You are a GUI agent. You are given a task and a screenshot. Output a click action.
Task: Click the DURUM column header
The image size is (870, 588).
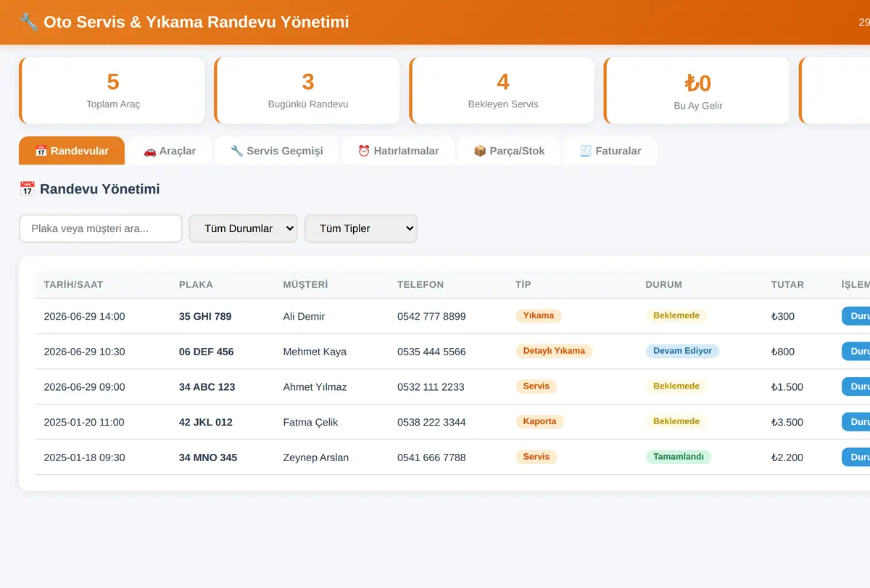[x=663, y=284]
